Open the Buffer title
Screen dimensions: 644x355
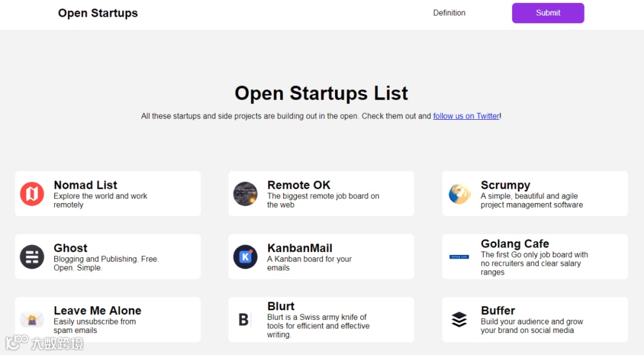click(x=498, y=311)
